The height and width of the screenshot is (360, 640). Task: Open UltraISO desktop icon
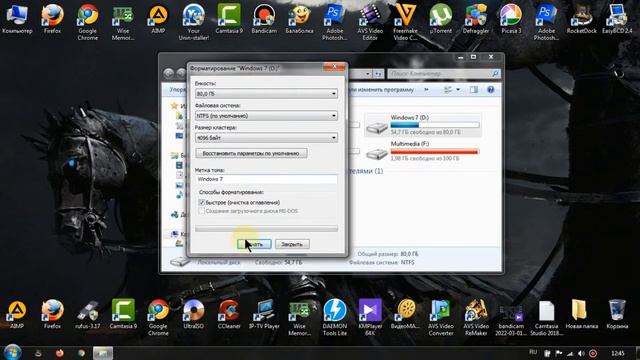click(x=193, y=314)
